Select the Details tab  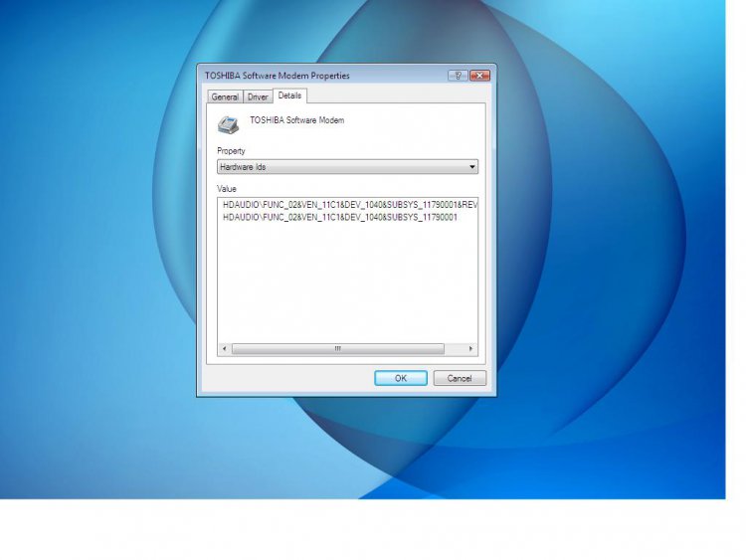coord(289,95)
